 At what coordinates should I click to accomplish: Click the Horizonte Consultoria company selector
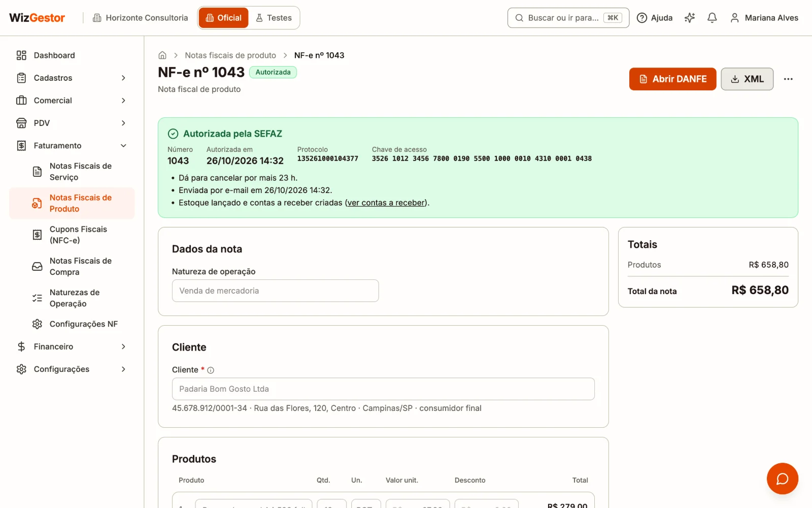coord(140,18)
